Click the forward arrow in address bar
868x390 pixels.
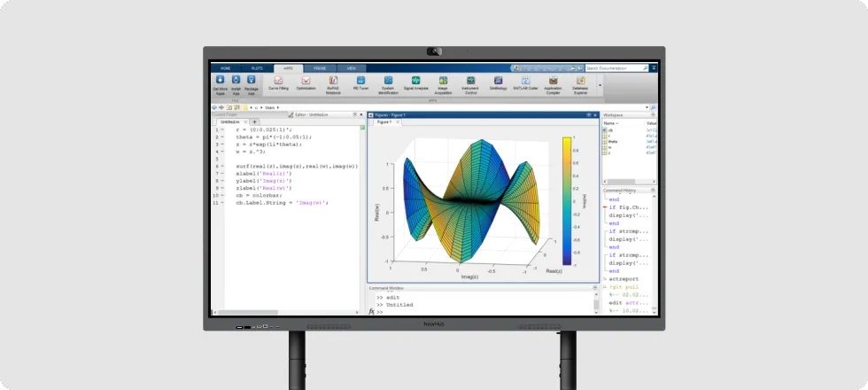(x=221, y=107)
